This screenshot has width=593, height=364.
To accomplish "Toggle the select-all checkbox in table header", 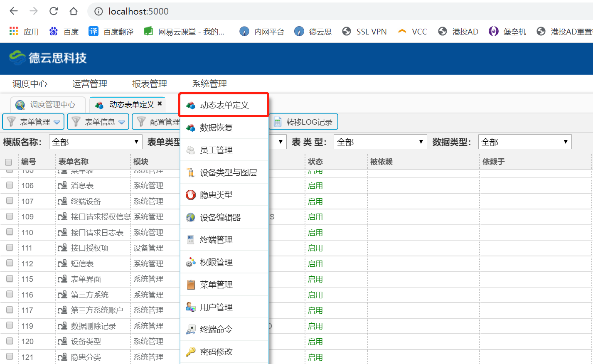I will pyautogui.click(x=8, y=162).
